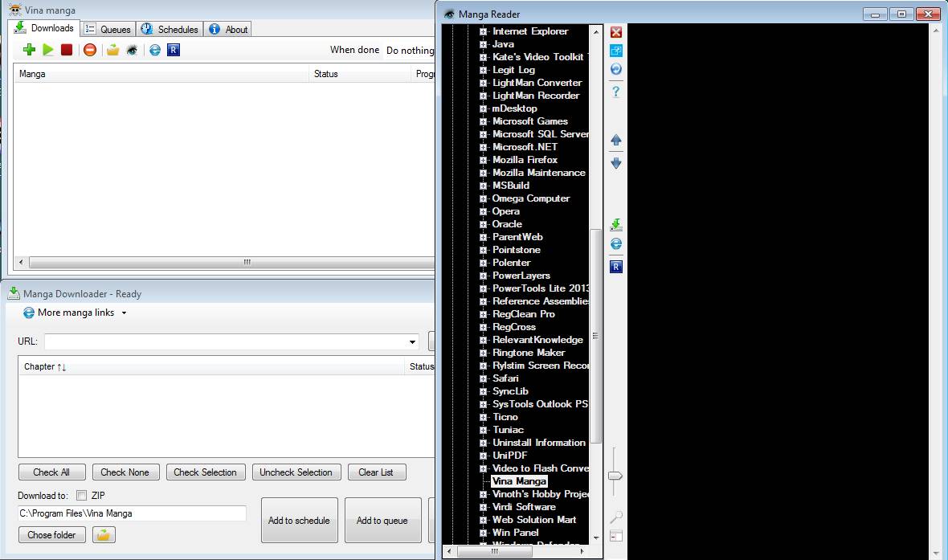This screenshot has width=948, height=560.
Task: Expand the Microsoft Games tree node
Action: [x=483, y=121]
